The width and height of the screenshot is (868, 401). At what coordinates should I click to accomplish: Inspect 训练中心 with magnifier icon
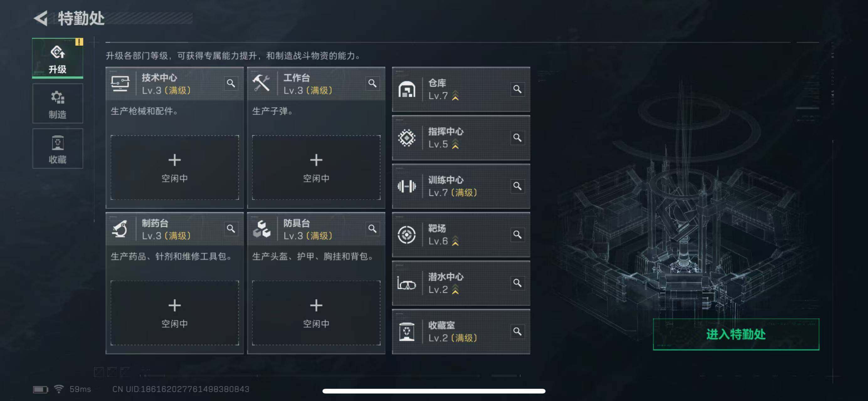518,186
